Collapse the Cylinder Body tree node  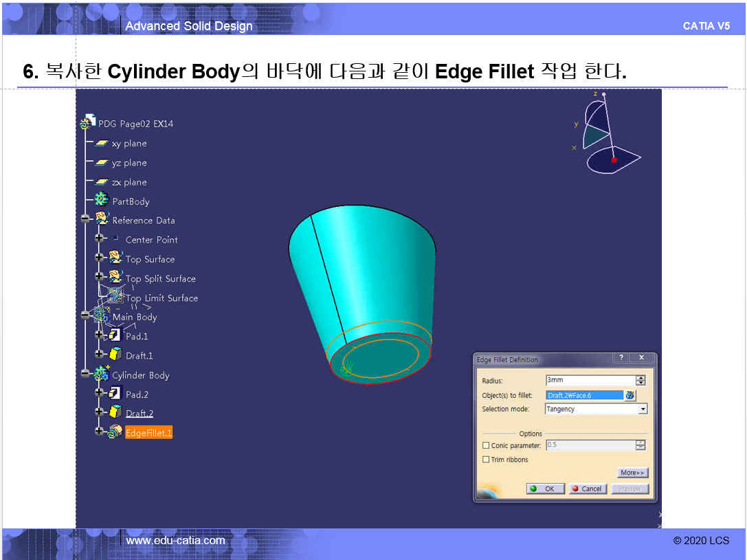85,374
